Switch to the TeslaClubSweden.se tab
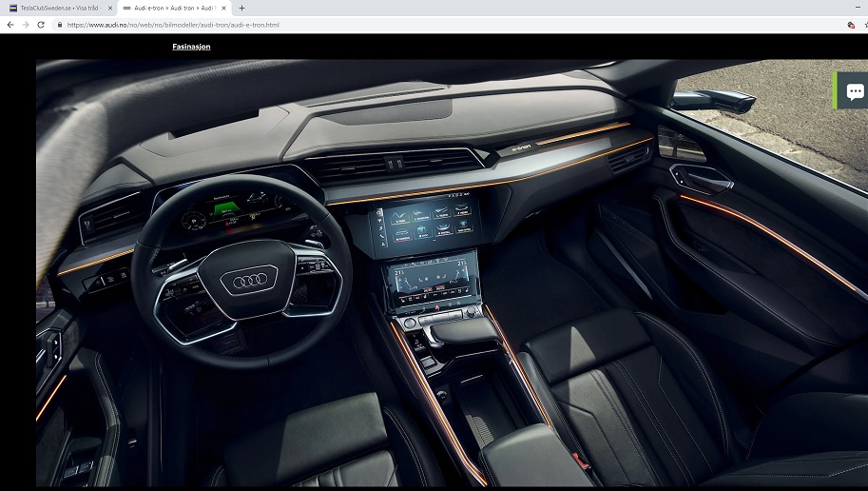Image resolution: width=868 pixels, height=491 pixels. click(x=60, y=8)
